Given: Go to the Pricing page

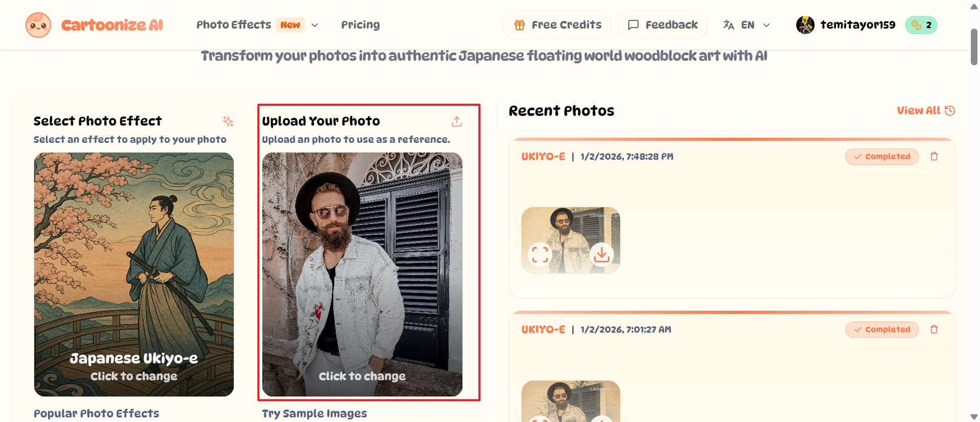Looking at the screenshot, I should (360, 25).
